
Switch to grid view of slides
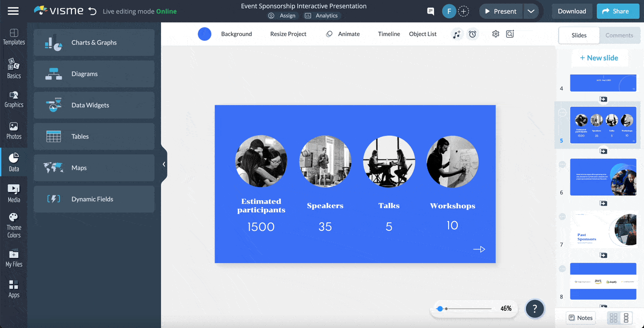(613, 318)
